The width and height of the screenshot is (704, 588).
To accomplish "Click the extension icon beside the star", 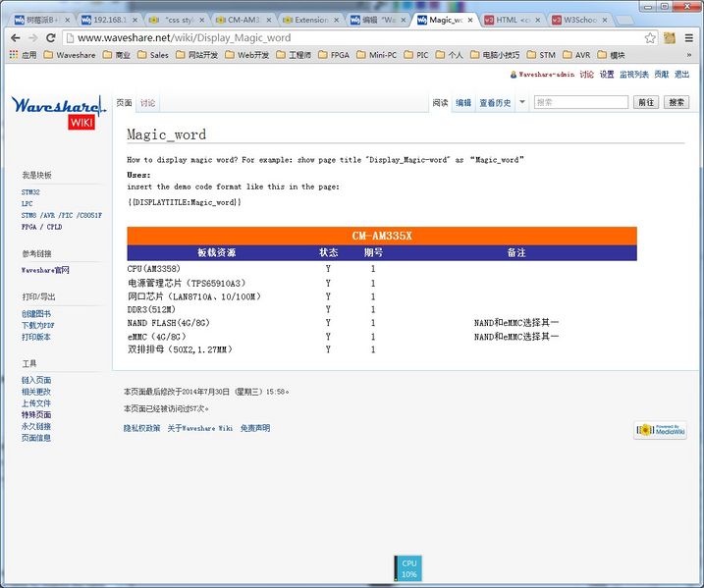I will [x=670, y=38].
